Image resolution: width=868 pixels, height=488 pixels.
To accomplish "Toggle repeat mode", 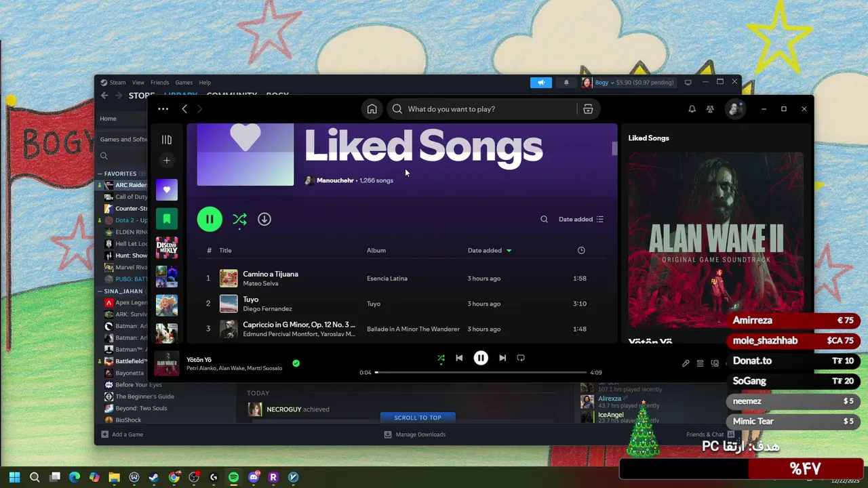I will 521,358.
